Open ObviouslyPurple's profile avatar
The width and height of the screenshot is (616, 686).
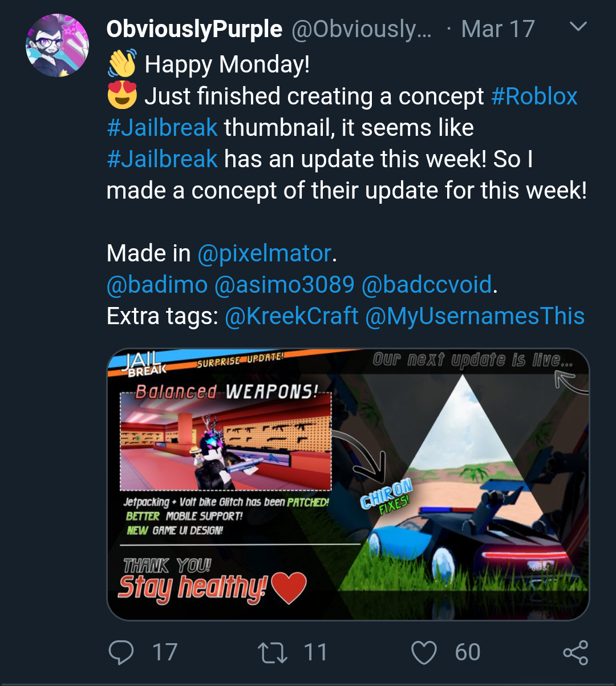[x=57, y=45]
